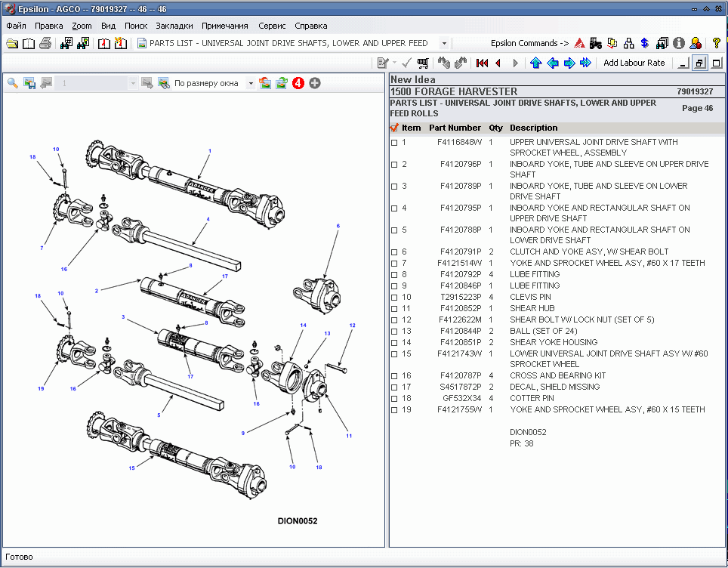Viewport: 728px width, 568px height.
Task: Tick the checkbox beside item 12 shear bolt
Action: pos(394,319)
